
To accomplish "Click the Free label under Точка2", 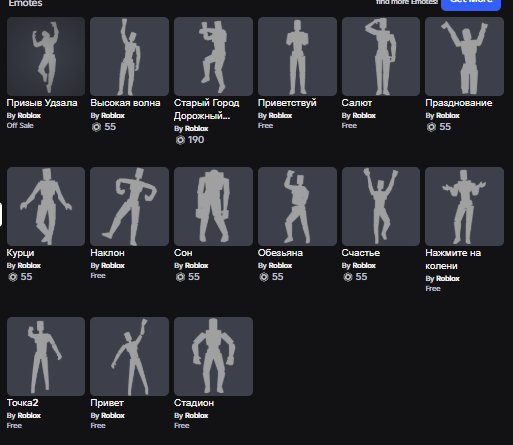I will point(14,426).
